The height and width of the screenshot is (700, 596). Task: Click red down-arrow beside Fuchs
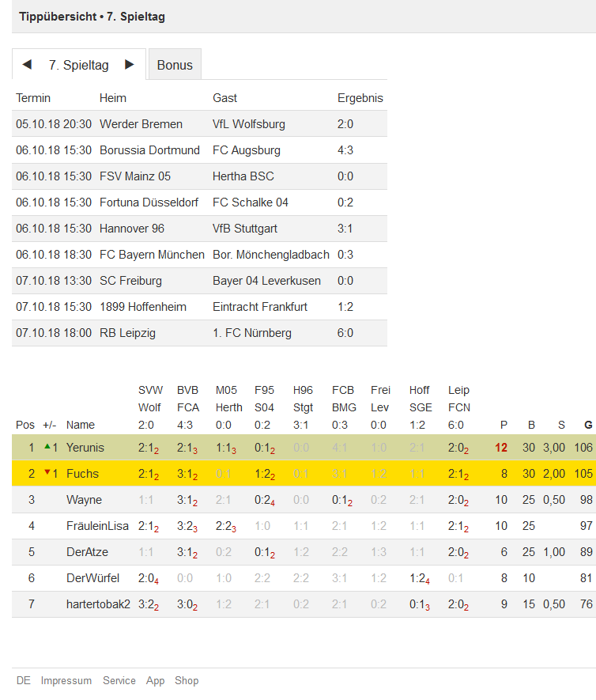[47, 472]
